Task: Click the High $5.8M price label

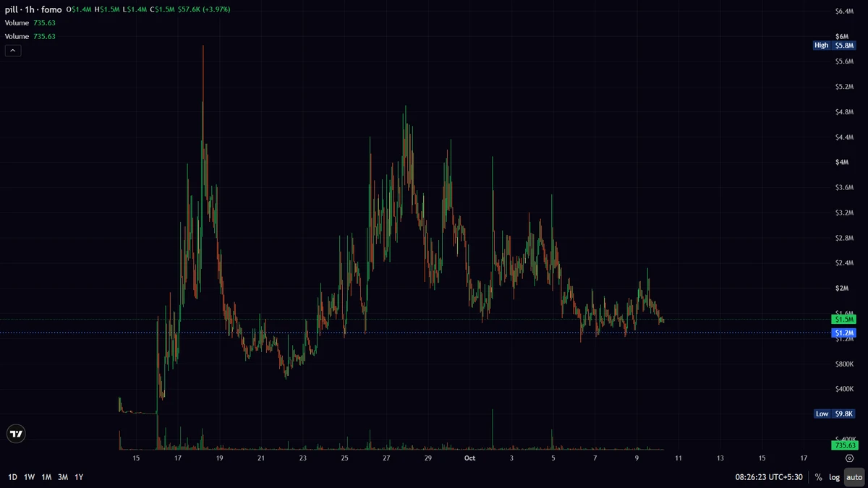Action: tap(834, 45)
